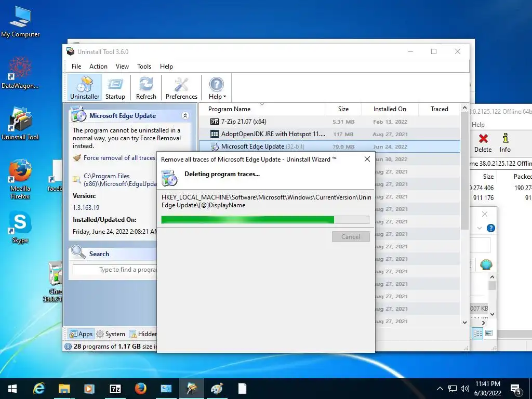Click the 7-Zip program icon in list
The image size is (532, 399).
pyautogui.click(x=215, y=122)
